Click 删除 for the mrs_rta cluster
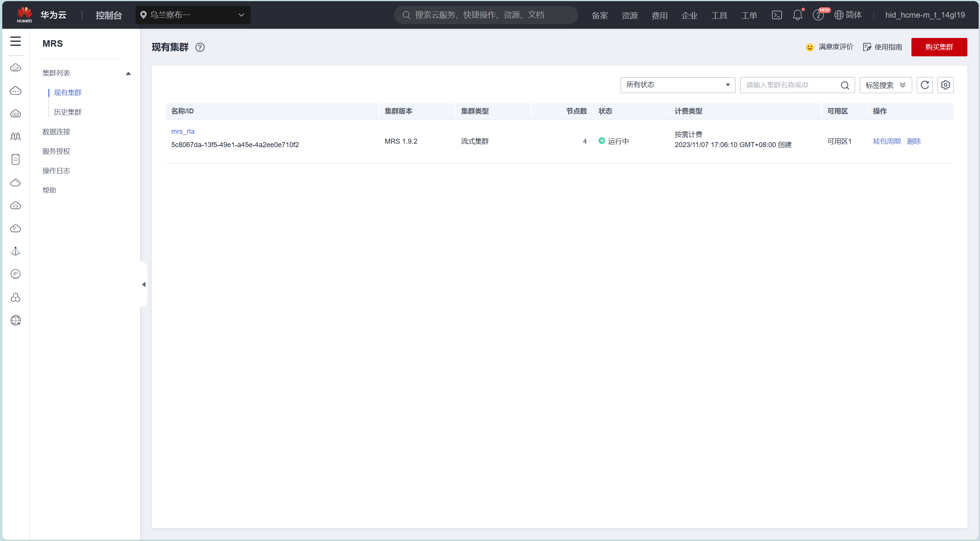Viewport: 980px width, 541px height. pyautogui.click(x=913, y=141)
